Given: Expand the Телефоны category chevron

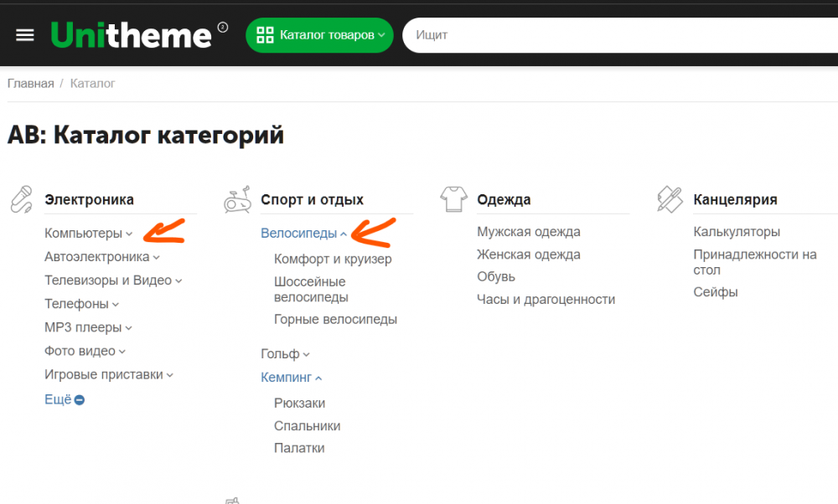Looking at the screenshot, I should click(x=116, y=305).
